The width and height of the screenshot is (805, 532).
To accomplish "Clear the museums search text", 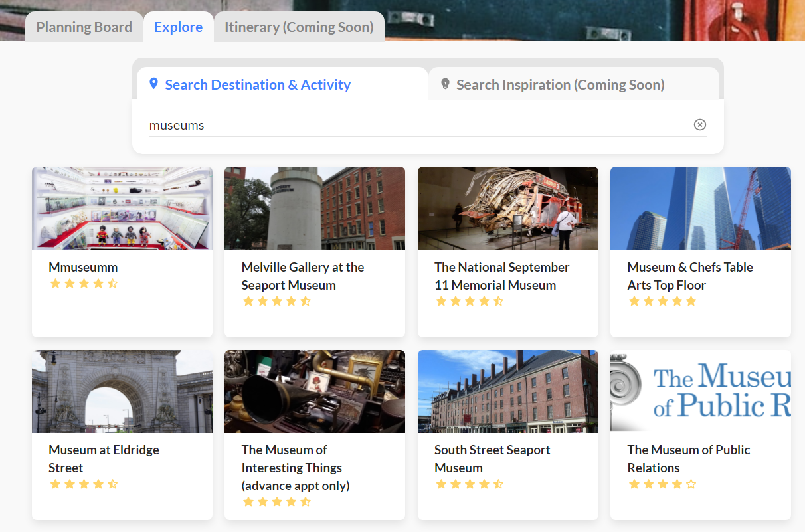I will (x=699, y=125).
